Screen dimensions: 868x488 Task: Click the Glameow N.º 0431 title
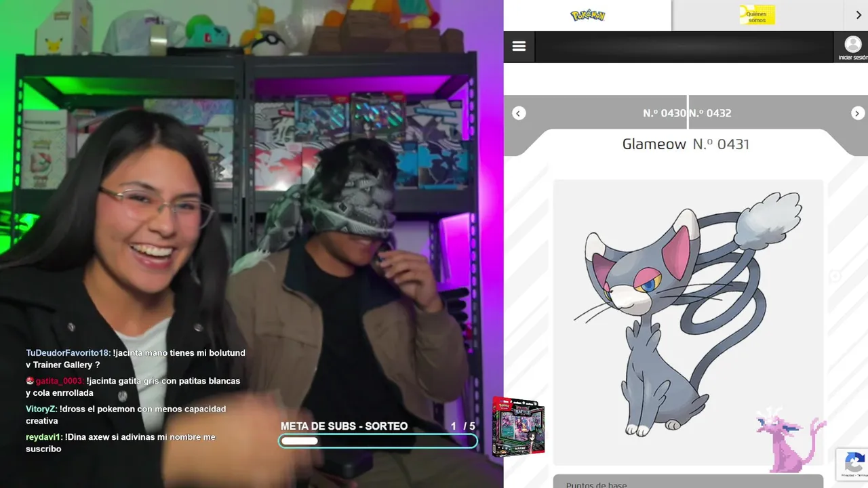point(686,144)
